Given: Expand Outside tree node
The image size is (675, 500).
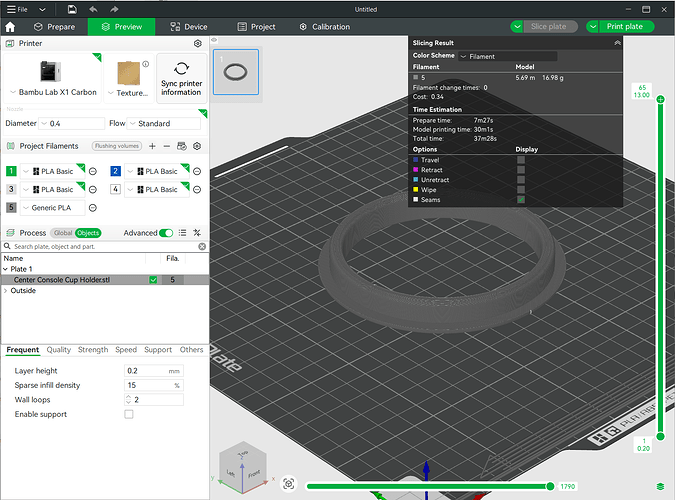Looking at the screenshot, I should pyautogui.click(x=6, y=291).
